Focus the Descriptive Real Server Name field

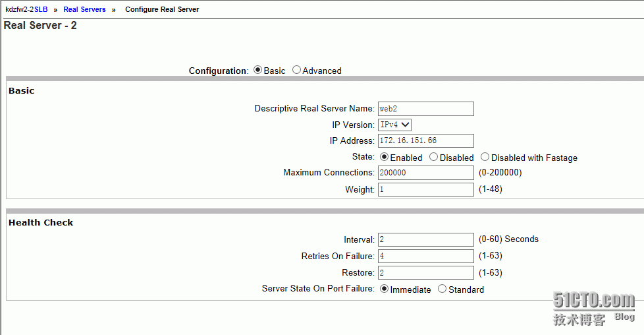pos(426,109)
